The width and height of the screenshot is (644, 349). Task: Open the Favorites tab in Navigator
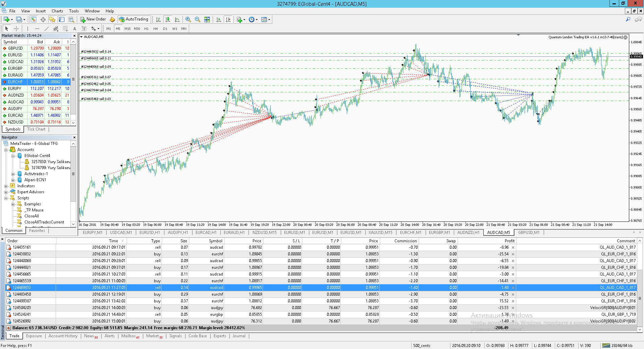[x=37, y=231]
